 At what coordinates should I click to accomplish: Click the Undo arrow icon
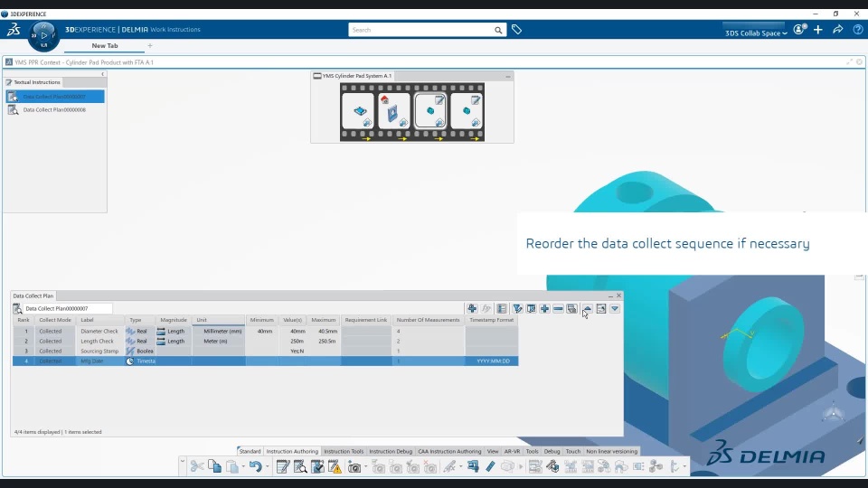coord(255,467)
